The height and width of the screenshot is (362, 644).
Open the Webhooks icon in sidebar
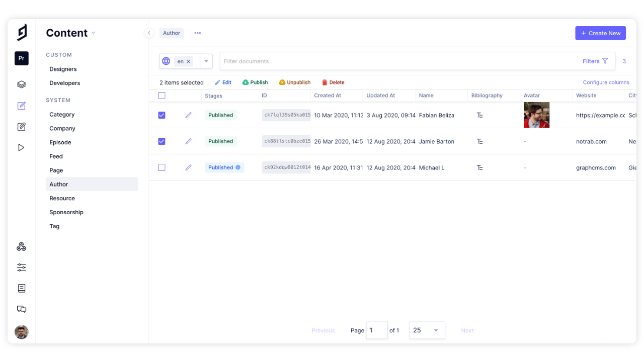(x=21, y=247)
